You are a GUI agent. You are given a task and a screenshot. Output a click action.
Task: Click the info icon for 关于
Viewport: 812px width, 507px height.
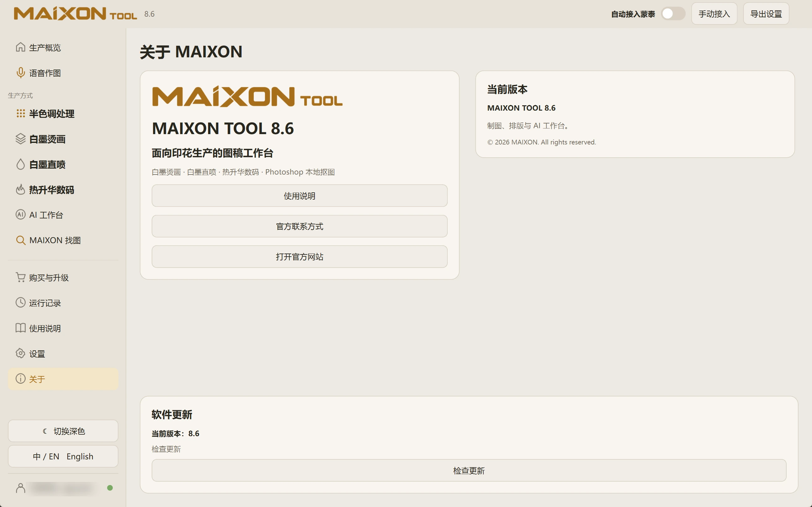click(20, 379)
